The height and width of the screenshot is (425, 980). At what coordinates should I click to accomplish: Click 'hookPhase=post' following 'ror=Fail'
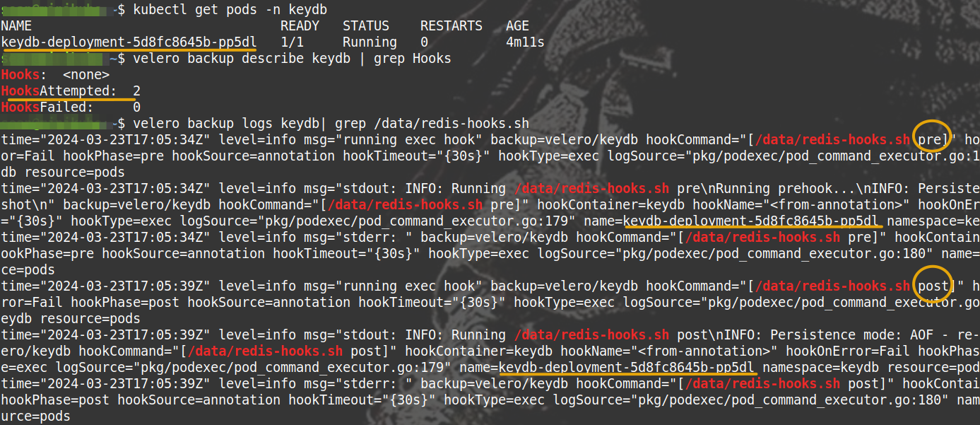125,303
